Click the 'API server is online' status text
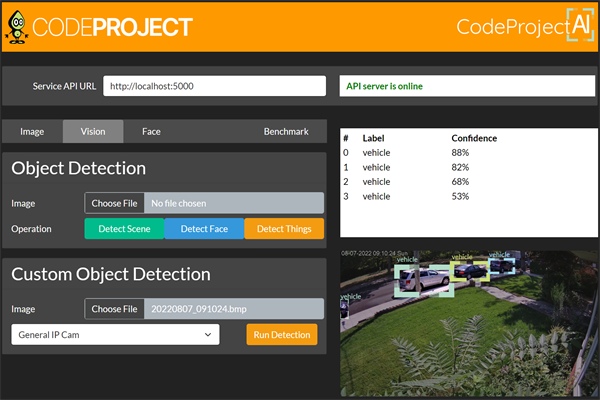 tap(385, 86)
